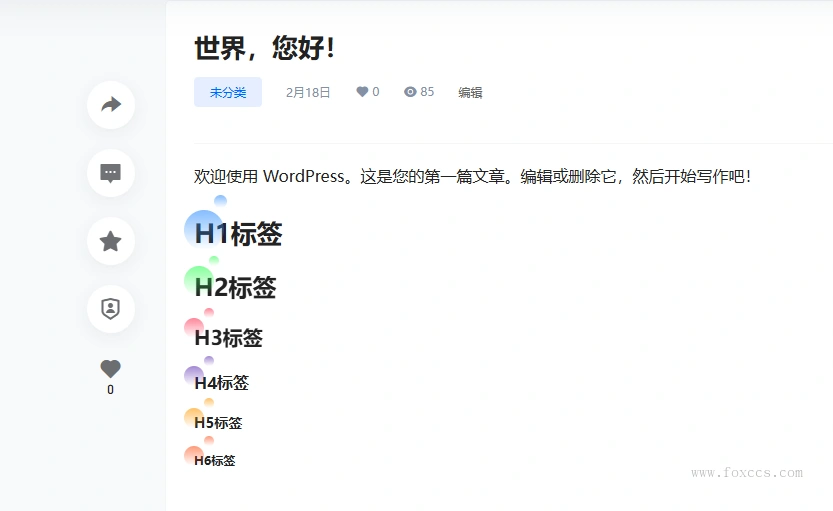The width and height of the screenshot is (833, 511).
Task: Click the view count 85
Action: coord(427,92)
